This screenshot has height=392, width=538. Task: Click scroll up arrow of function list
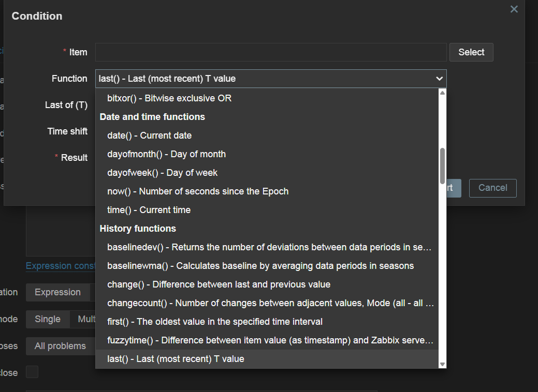[443, 93]
